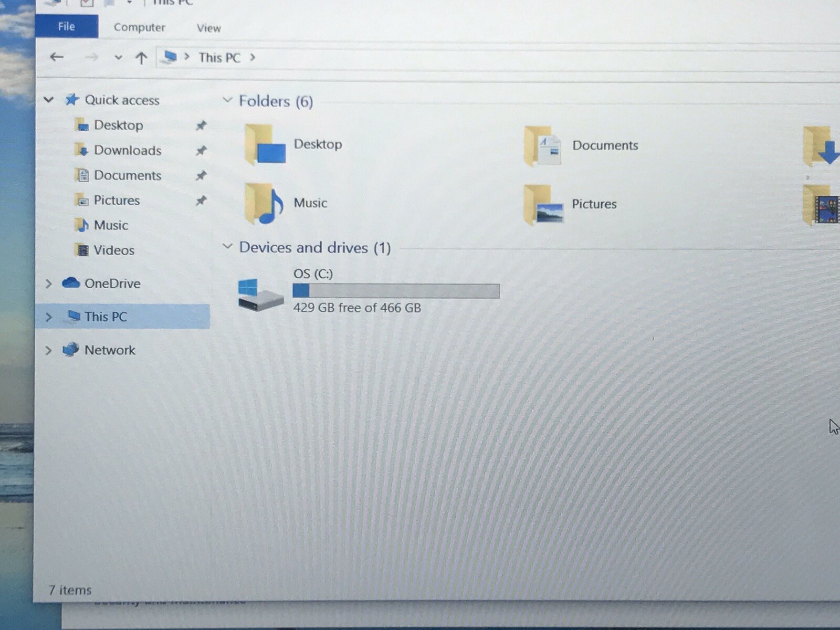Click the Downloads sidebar folder icon

(81, 150)
